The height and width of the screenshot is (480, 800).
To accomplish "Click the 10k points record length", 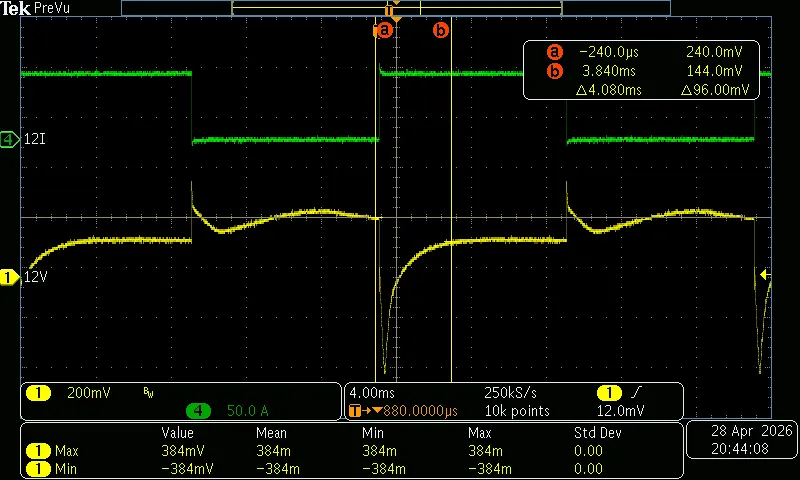I will [x=517, y=411].
